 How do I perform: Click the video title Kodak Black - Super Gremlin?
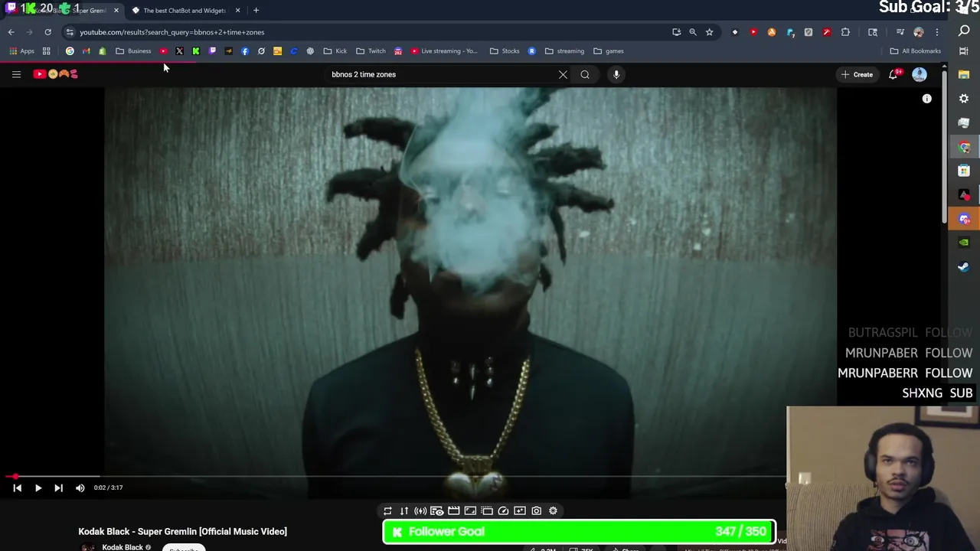182,531
